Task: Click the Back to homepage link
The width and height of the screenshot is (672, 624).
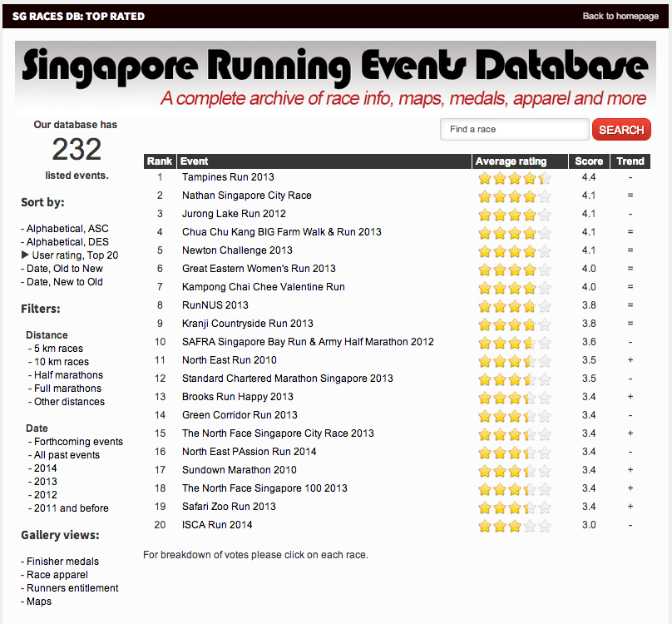Action: pos(620,17)
